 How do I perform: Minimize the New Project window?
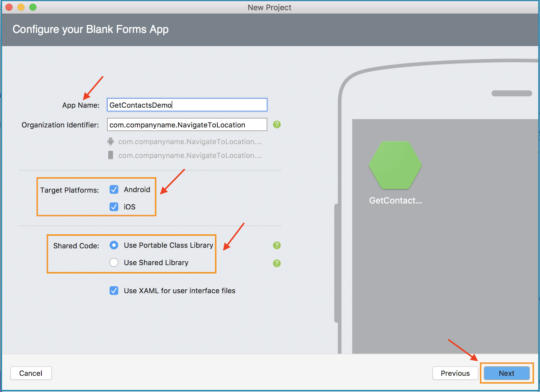point(21,7)
